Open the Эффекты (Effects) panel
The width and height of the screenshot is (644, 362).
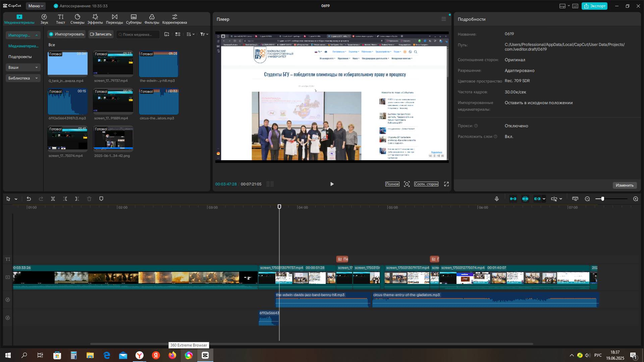(95, 19)
